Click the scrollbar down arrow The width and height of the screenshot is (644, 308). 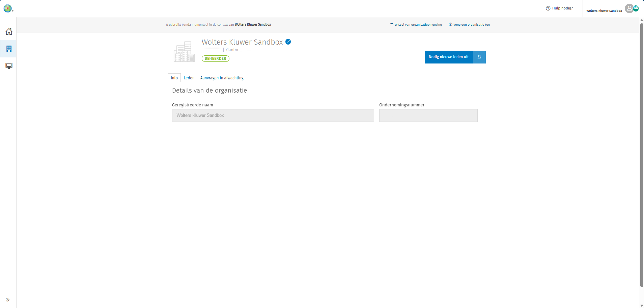point(642,306)
